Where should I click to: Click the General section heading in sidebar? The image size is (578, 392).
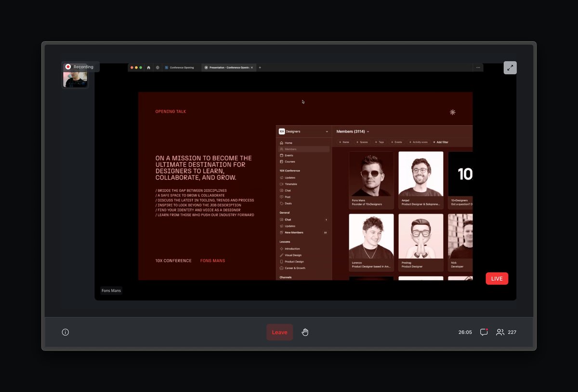point(284,212)
